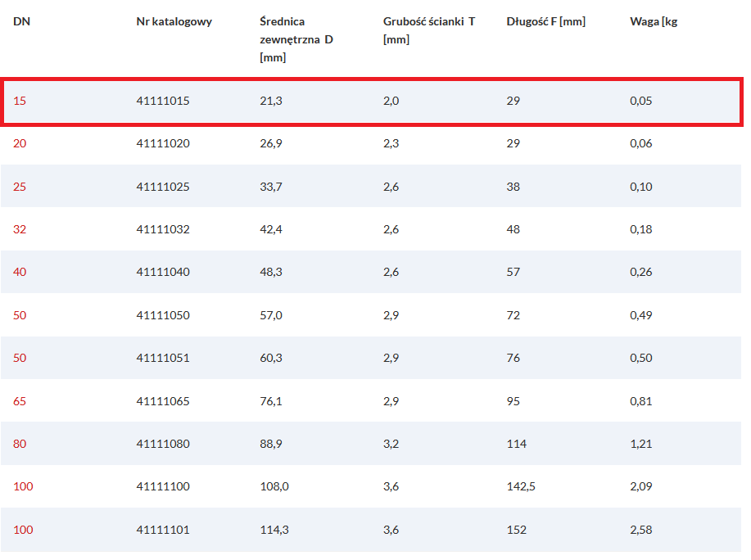Select the DN 32 link
Screen dimensions: 751x560
pos(20,229)
